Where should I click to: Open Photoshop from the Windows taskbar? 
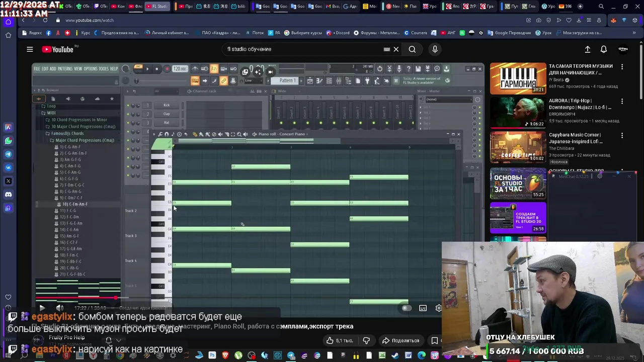[x=212, y=356]
